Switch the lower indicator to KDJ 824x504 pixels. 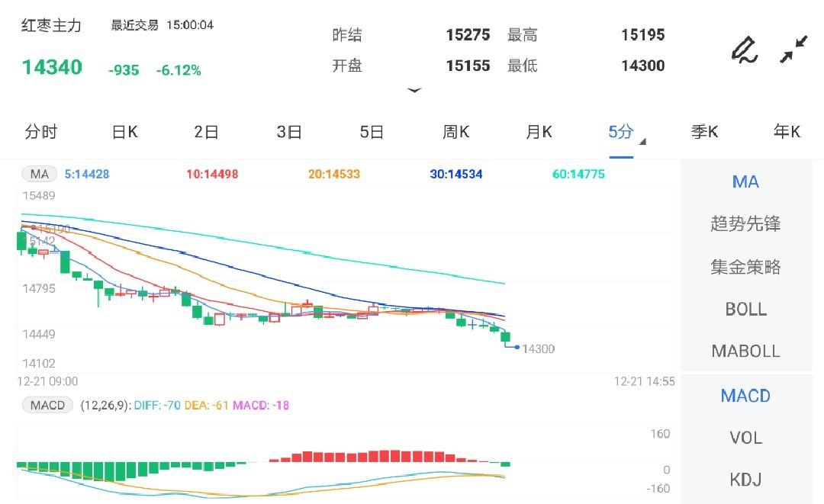(745, 480)
